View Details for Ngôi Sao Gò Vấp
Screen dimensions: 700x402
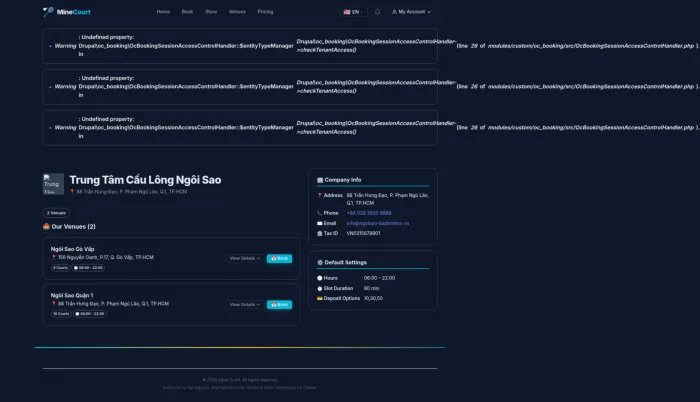245,258
